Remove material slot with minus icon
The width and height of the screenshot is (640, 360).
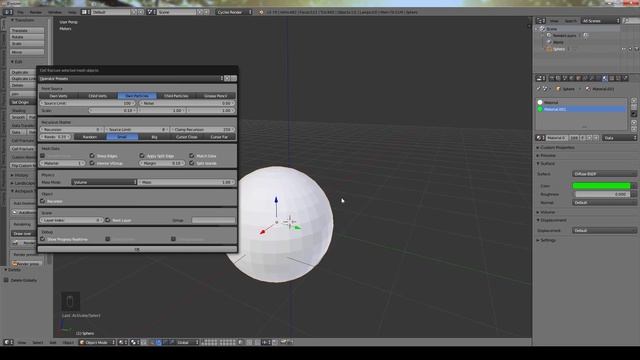(x=634, y=107)
